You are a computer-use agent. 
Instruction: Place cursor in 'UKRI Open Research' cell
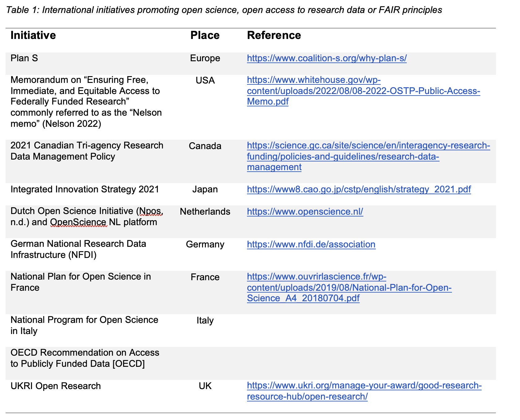coord(56,386)
